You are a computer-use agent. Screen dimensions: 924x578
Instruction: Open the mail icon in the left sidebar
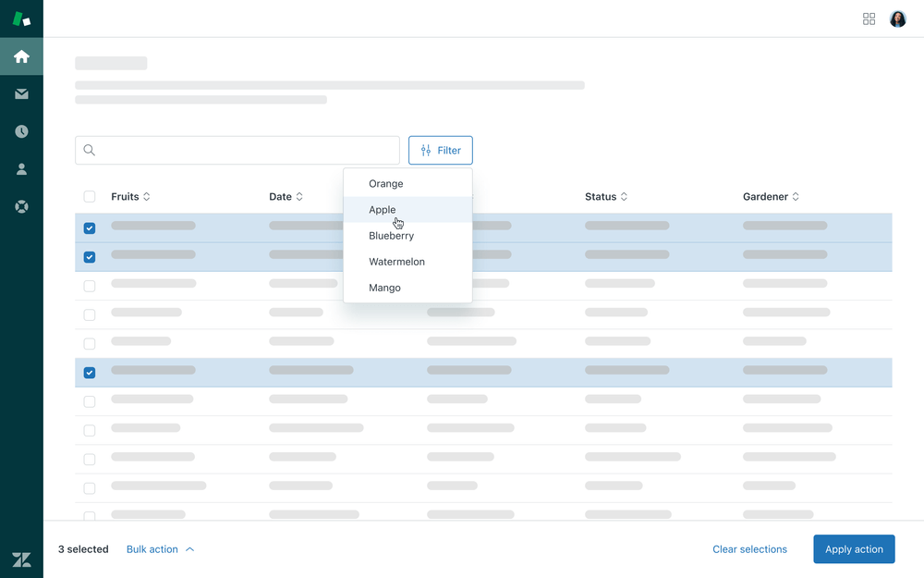[x=21, y=93]
